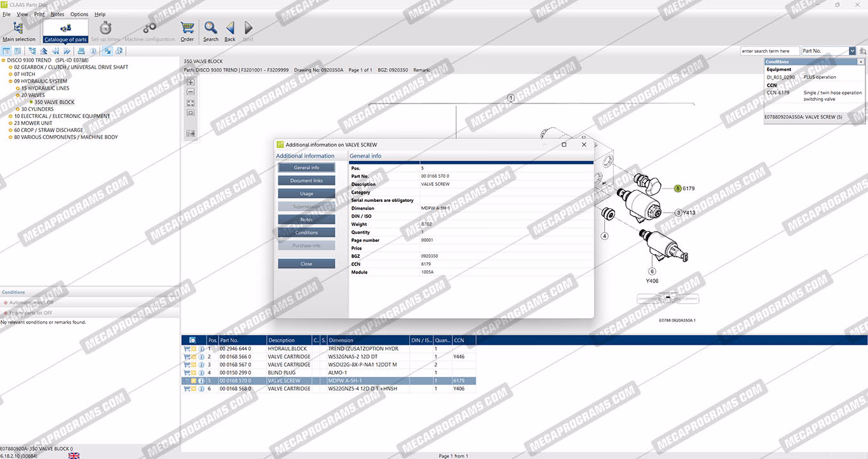Click the Usage button in dialog
868x459 pixels.
point(306,194)
